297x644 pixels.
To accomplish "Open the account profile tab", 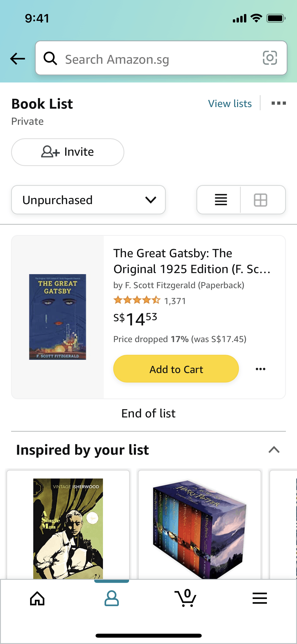I will tap(112, 599).
